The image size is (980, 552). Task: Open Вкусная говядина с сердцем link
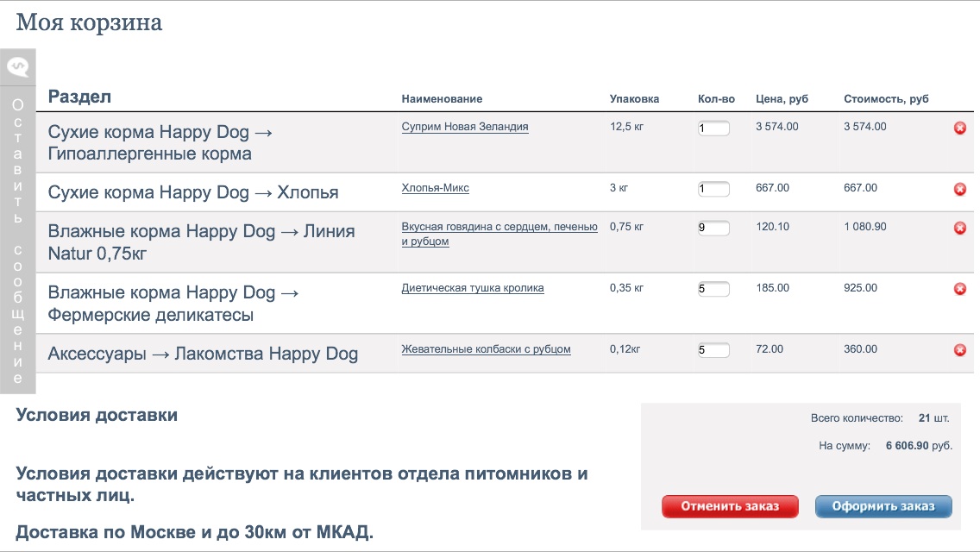pos(499,234)
